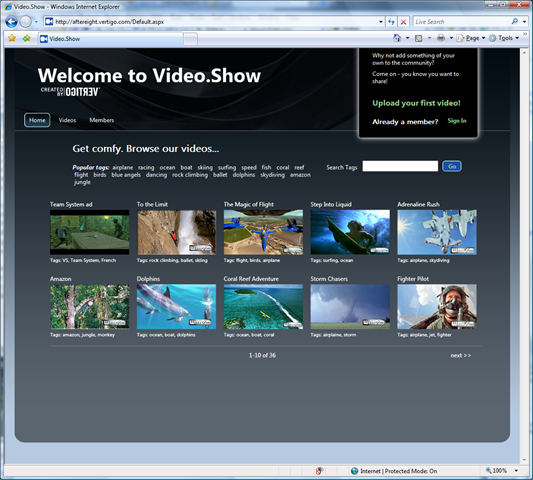Screen dimensions: 533x480
Task: Click in the Search Tags input field
Action: point(400,166)
